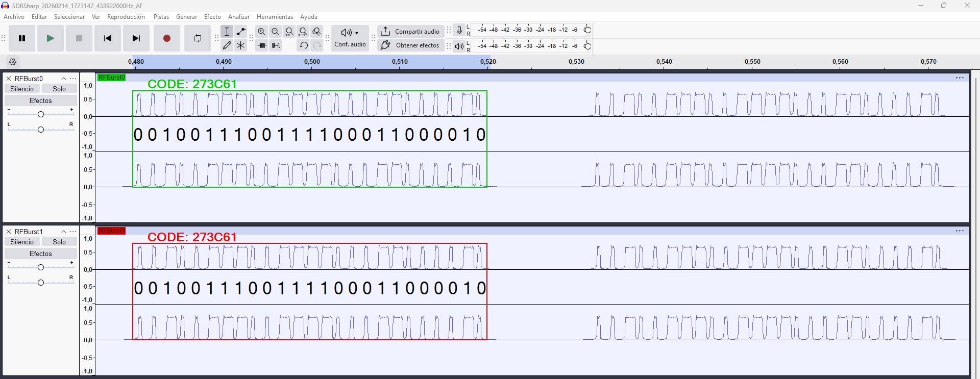Click the Undo arrow icon
Viewport: 980px width, 379px height.
click(304, 45)
